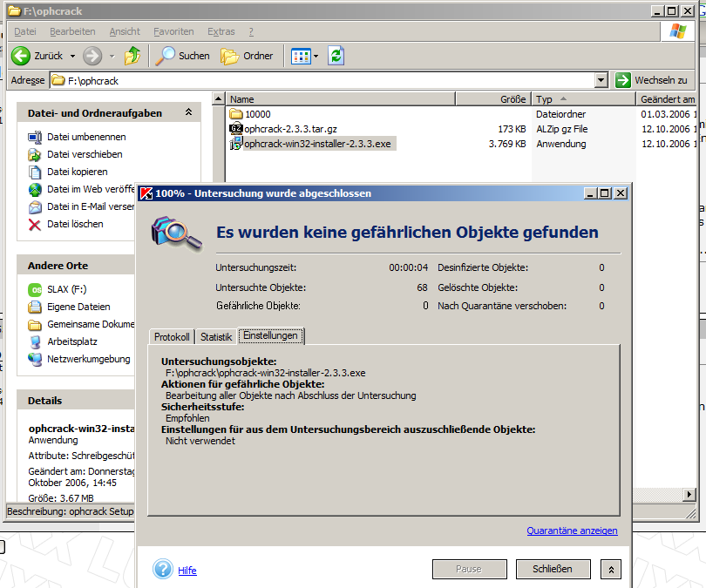Open the ? help menu
The height and width of the screenshot is (588, 706).
[x=251, y=31]
